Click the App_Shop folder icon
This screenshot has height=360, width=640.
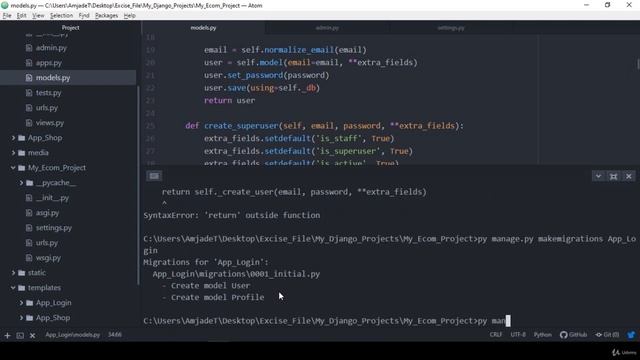pyautogui.click(x=22, y=138)
